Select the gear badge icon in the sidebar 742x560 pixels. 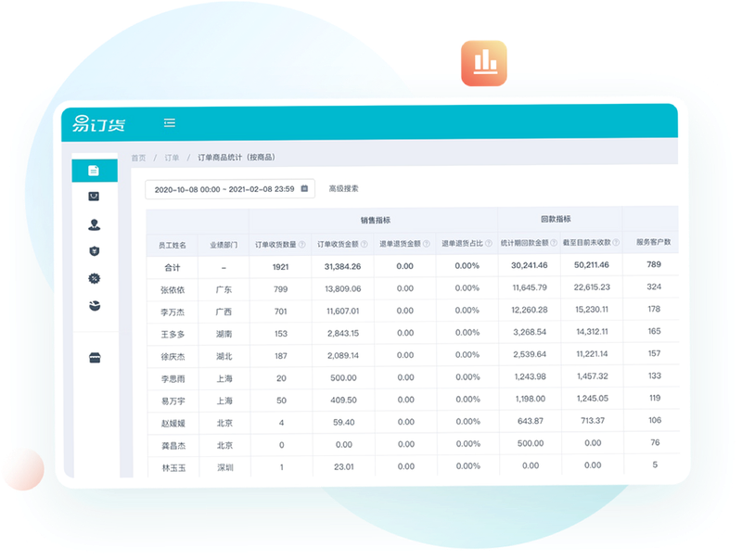(x=95, y=278)
